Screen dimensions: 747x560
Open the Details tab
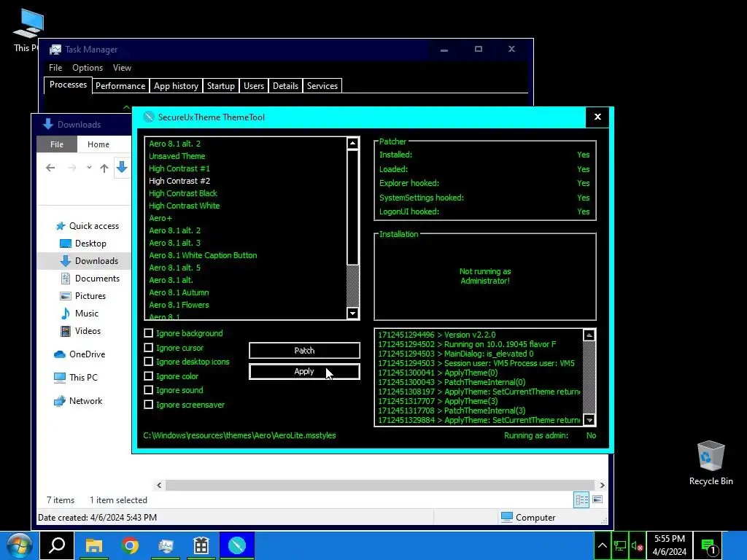(x=285, y=86)
